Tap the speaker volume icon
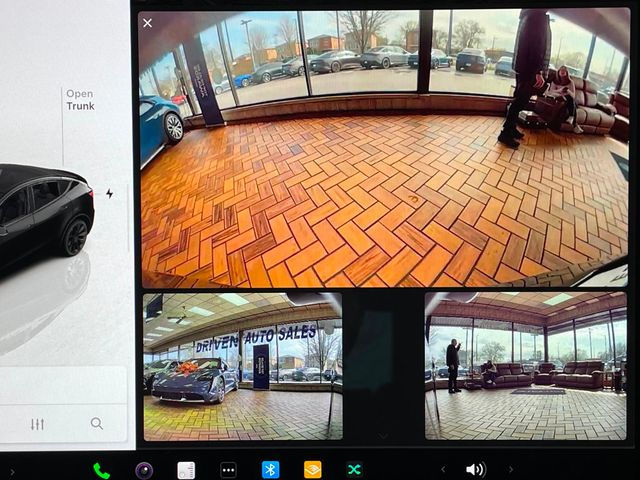The image size is (640, 480). click(475, 469)
